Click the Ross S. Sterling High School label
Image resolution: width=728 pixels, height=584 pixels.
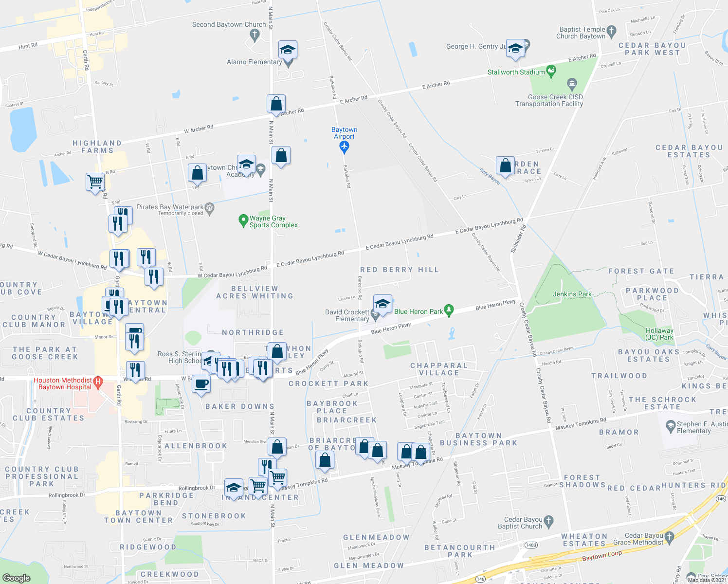pos(180,357)
